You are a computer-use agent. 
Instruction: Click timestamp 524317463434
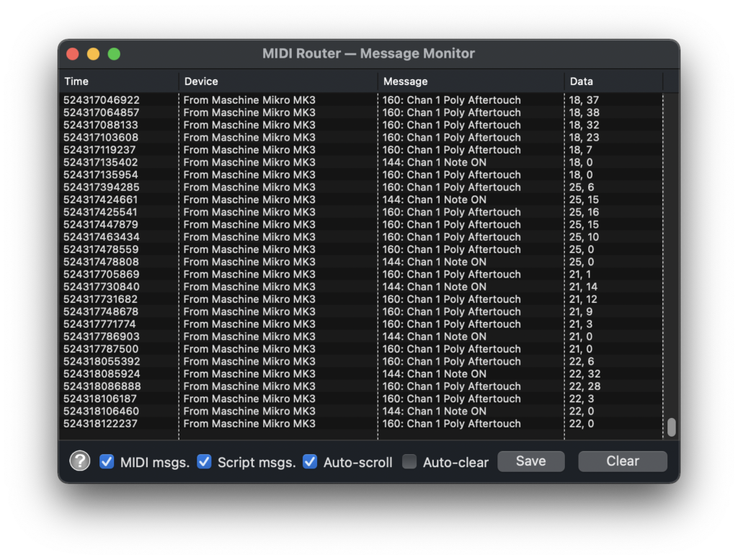[101, 237]
